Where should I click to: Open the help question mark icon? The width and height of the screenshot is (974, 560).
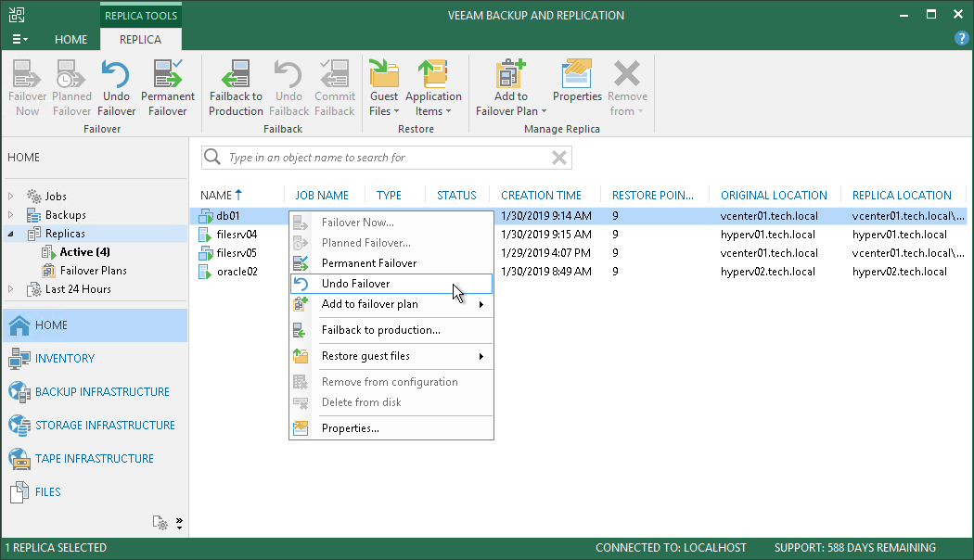(961, 39)
